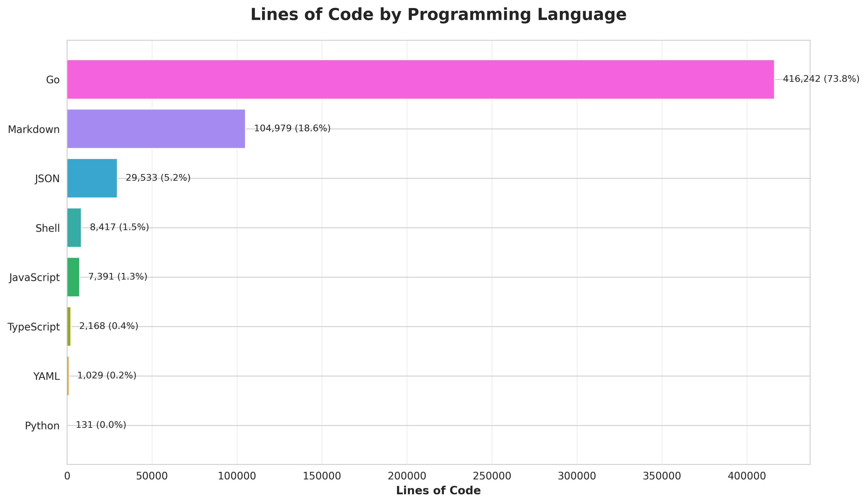Click the 8,417 (1.5%) Shell value label
This screenshot has width=867, height=504.
(x=119, y=227)
